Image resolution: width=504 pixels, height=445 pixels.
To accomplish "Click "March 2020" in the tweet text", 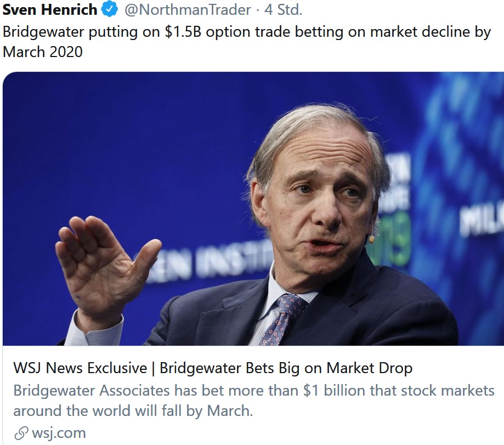I will tap(43, 52).
